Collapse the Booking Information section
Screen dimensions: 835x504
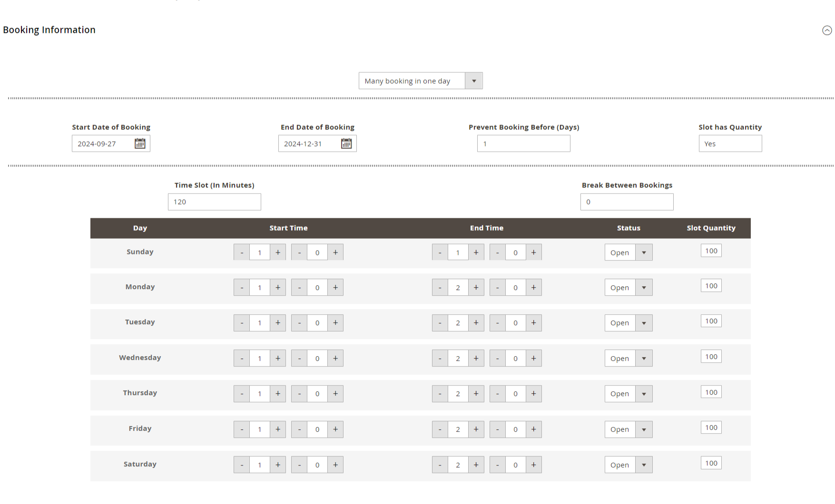pyautogui.click(x=827, y=30)
